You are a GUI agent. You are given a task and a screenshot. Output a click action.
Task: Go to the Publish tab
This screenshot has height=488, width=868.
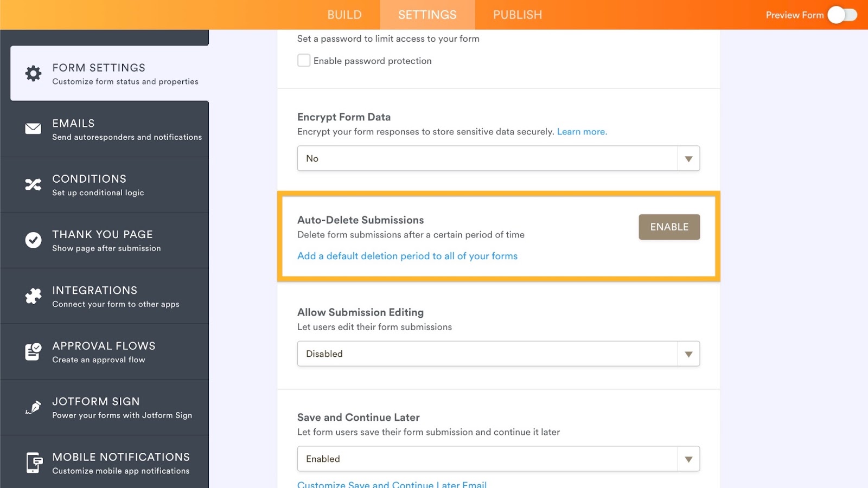pos(517,15)
